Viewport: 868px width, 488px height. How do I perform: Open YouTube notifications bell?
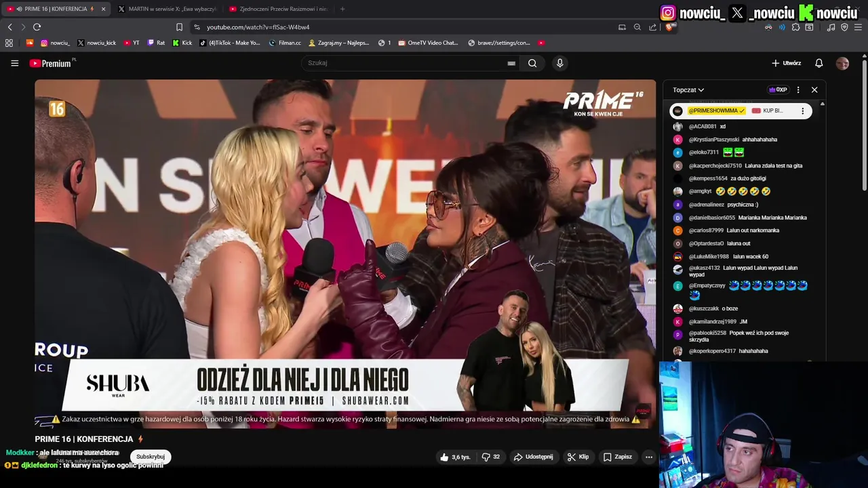tap(818, 63)
